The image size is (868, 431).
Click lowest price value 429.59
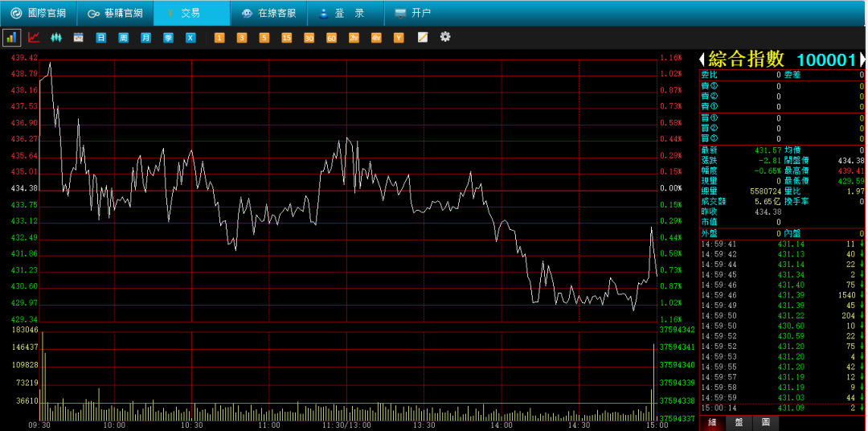(x=851, y=181)
